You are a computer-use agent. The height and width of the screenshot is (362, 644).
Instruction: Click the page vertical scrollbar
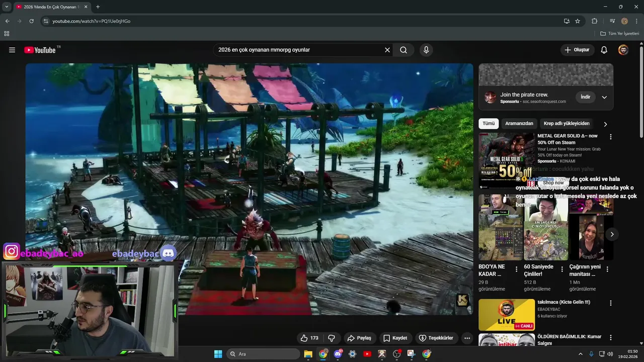coord(641,92)
